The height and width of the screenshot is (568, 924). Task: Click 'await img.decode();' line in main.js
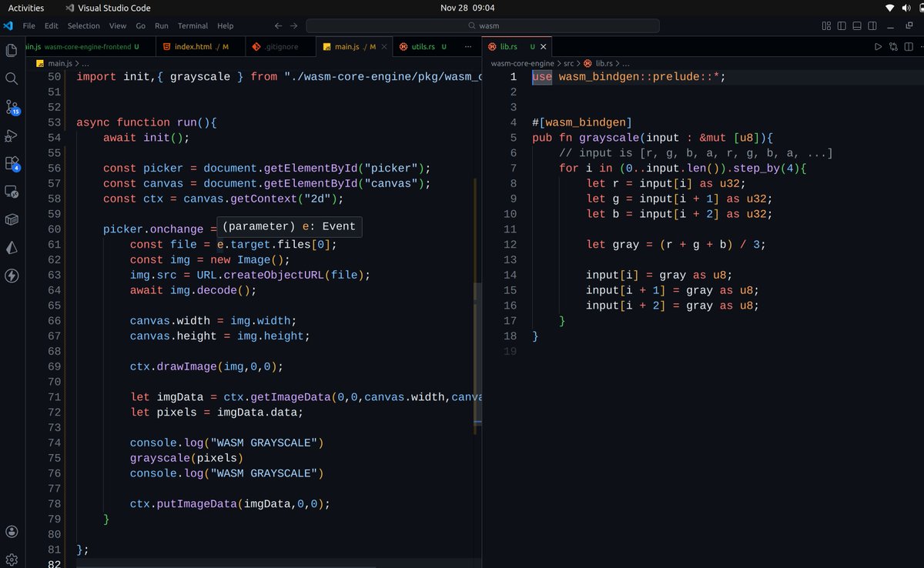point(192,290)
